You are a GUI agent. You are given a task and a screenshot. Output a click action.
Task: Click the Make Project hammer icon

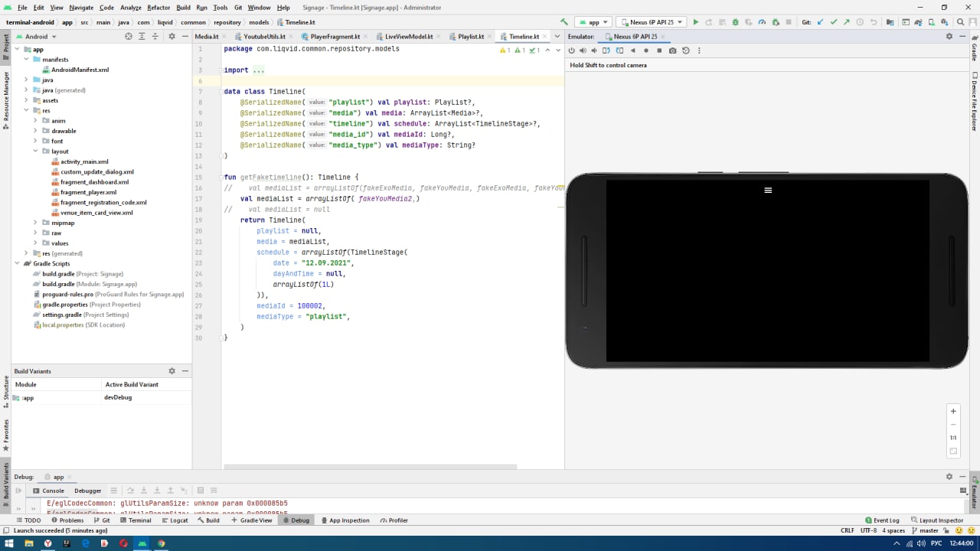click(564, 22)
